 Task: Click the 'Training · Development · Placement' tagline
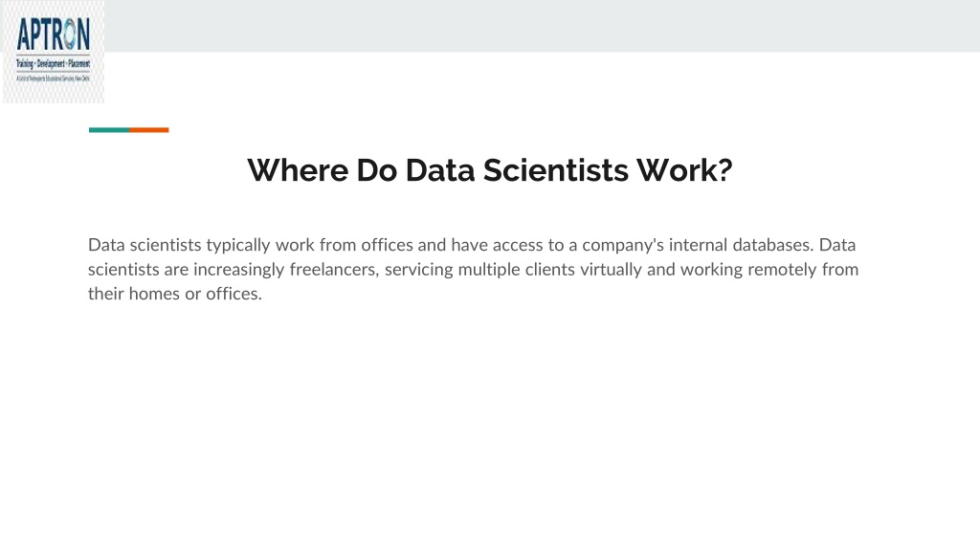pyautogui.click(x=54, y=64)
